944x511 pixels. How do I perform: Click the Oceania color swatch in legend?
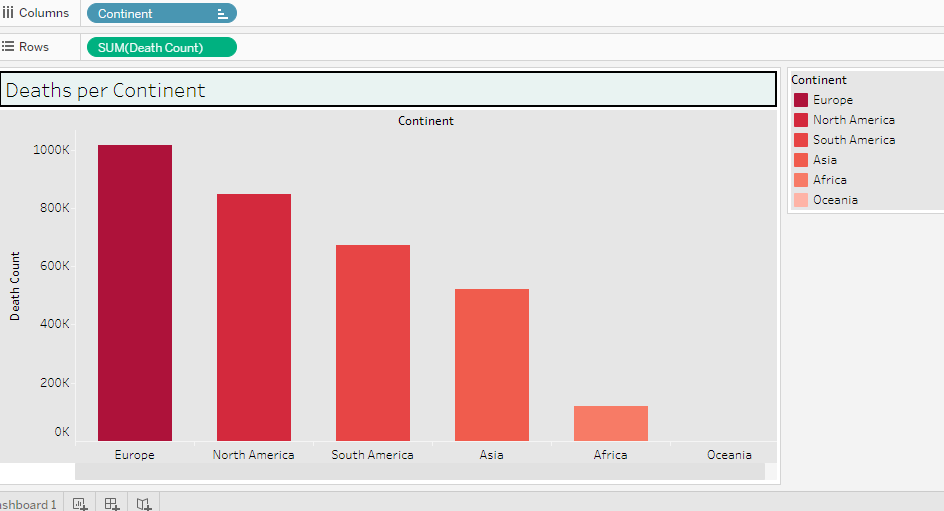click(801, 200)
